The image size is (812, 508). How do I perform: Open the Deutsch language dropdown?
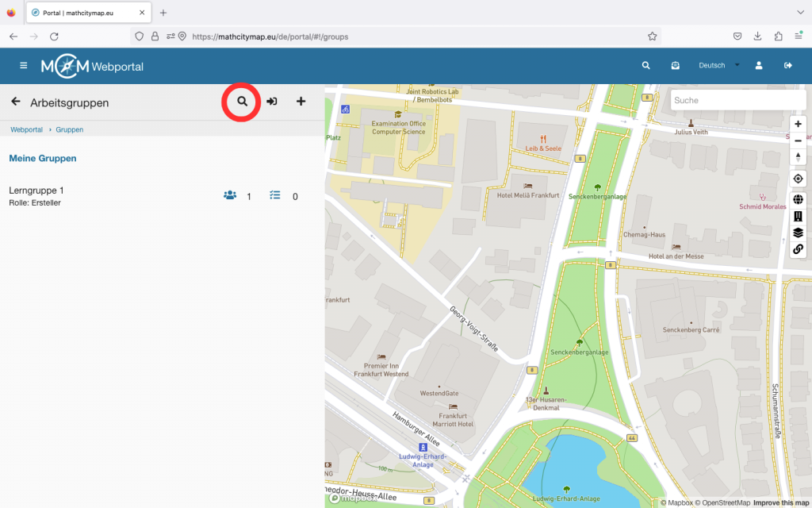point(718,66)
